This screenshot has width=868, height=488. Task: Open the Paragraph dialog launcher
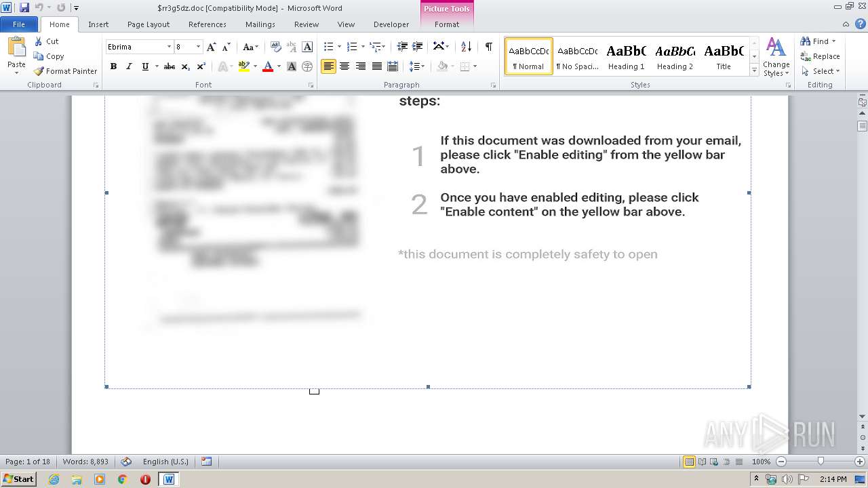coord(495,85)
